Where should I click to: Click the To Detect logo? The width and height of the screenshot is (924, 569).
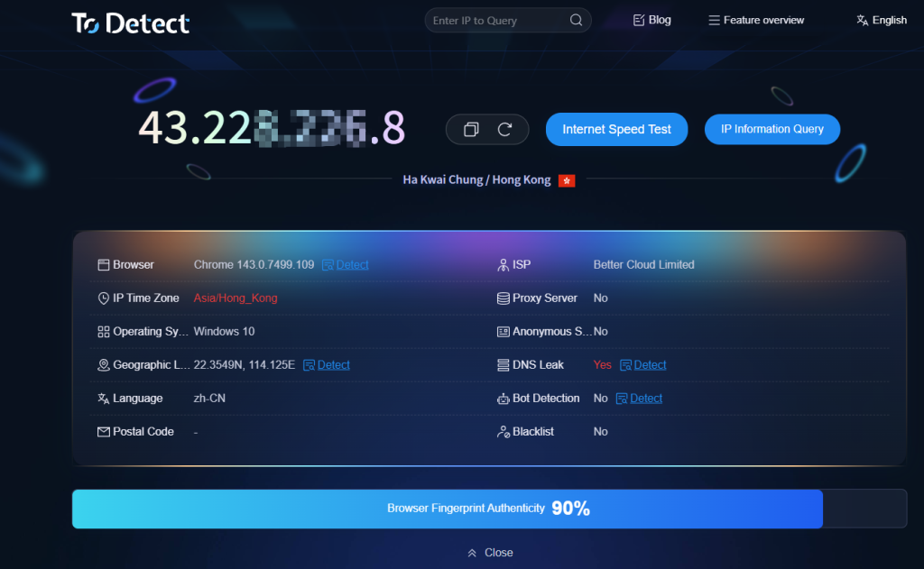click(x=131, y=23)
